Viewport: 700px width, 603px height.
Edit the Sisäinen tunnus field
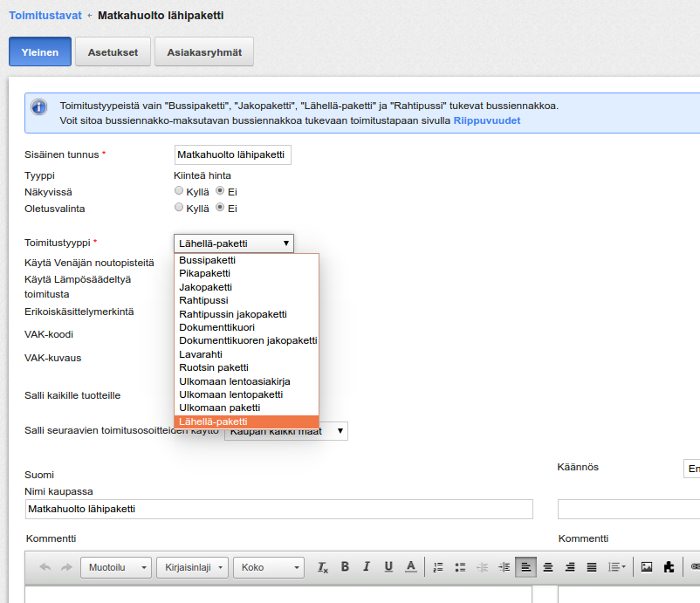coord(232,154)
